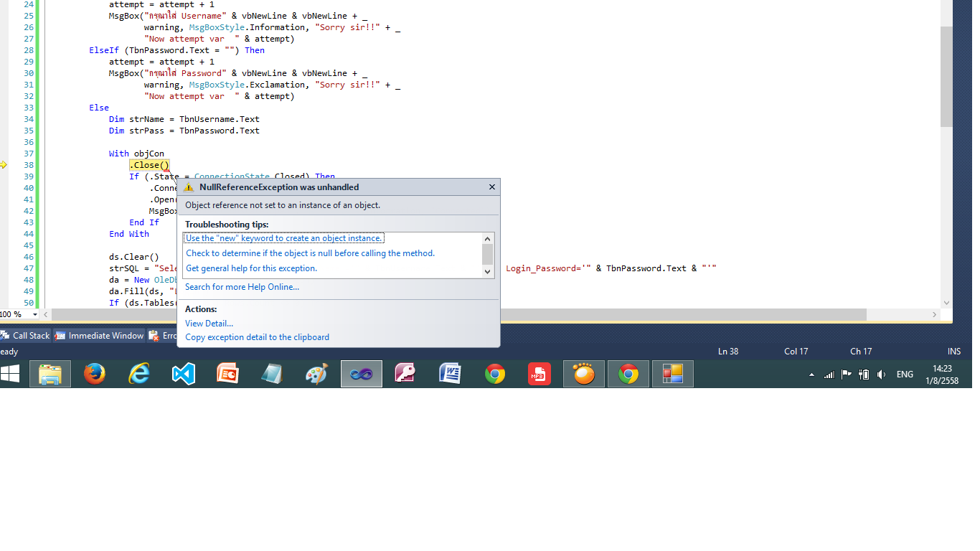This screenshot has width=980, height=551.
Task: Click the yellow current-statement arrow in margin
Action: point(4,165)
